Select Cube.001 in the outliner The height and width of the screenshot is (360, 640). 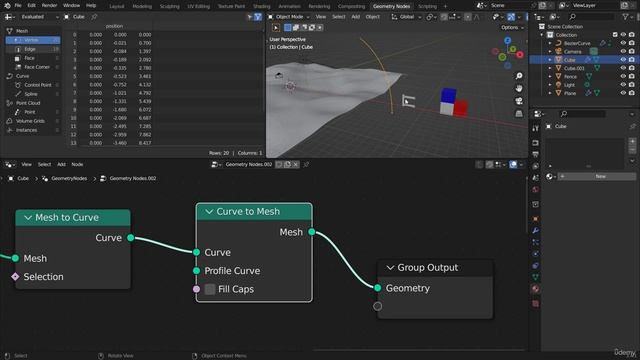pos(574,68)
